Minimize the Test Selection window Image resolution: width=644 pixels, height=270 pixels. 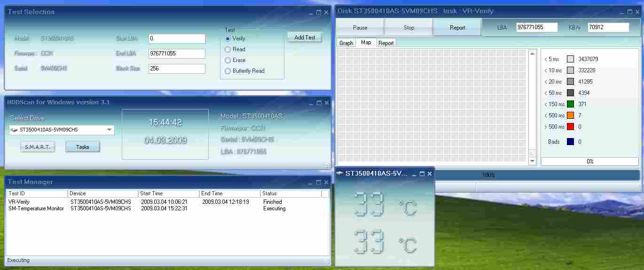click(x=311, y=13)
